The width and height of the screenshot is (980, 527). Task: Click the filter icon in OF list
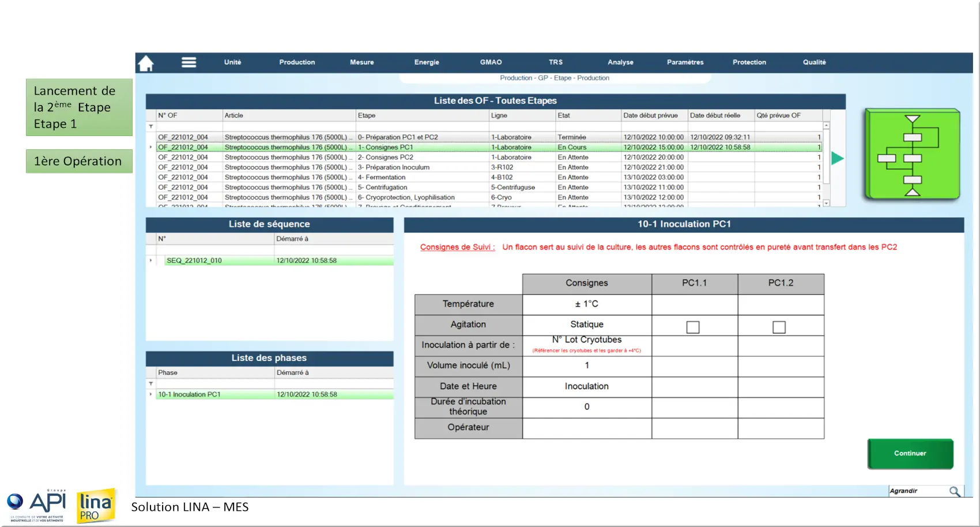pos(151,126)
